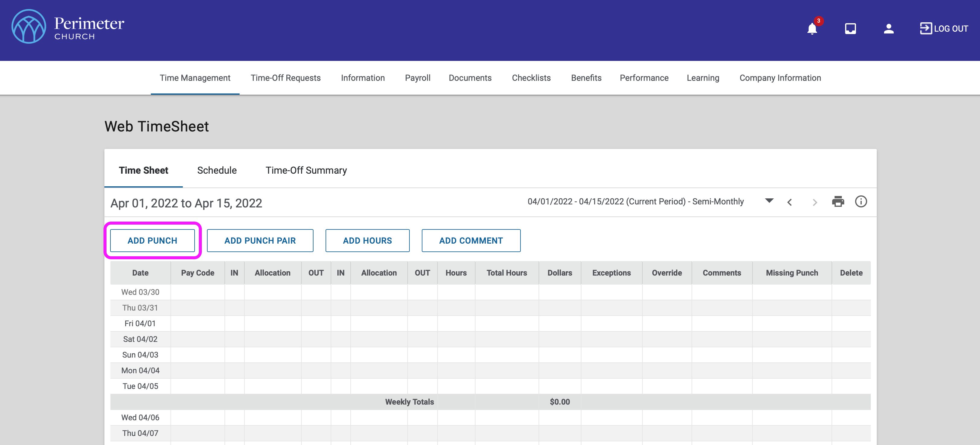The image size is (980, 445).
Task: Open the Company Information menu
Action: tap(780, 78)
